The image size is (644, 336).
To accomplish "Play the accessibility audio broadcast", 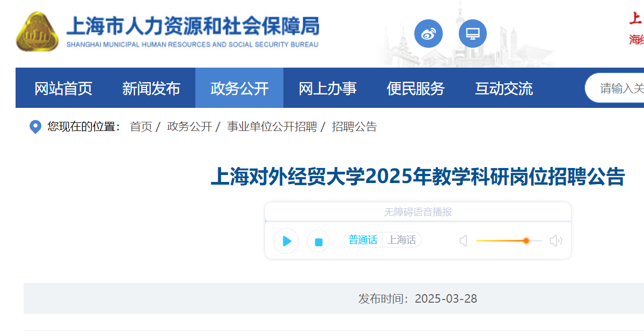I will (286, 241).
